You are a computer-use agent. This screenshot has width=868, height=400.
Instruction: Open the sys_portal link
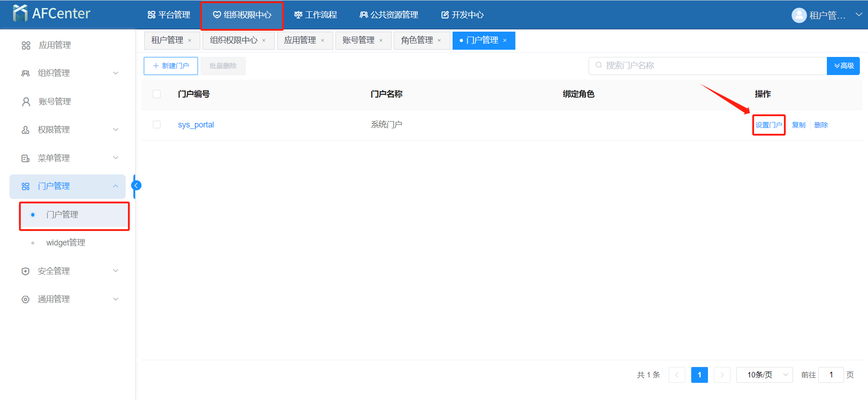[x=196, y=125]
